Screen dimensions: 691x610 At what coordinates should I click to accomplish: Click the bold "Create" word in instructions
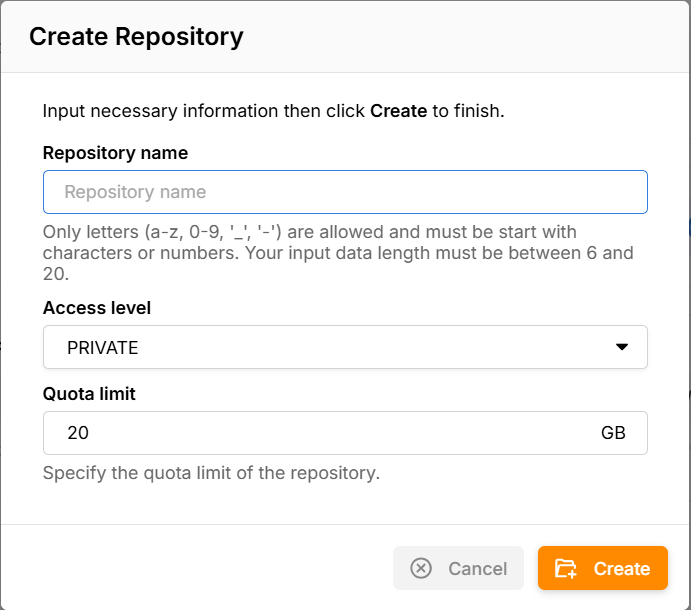(398, 110)
